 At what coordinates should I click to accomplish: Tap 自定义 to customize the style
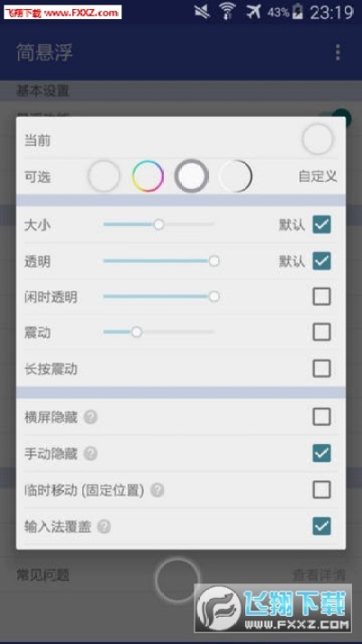pos(318,176)
